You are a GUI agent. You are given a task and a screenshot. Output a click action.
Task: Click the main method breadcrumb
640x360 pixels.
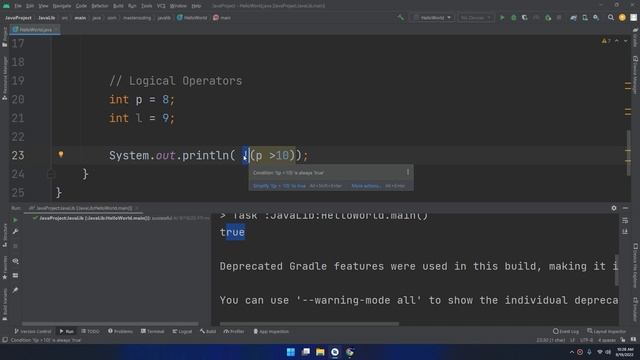pos(222,18)
